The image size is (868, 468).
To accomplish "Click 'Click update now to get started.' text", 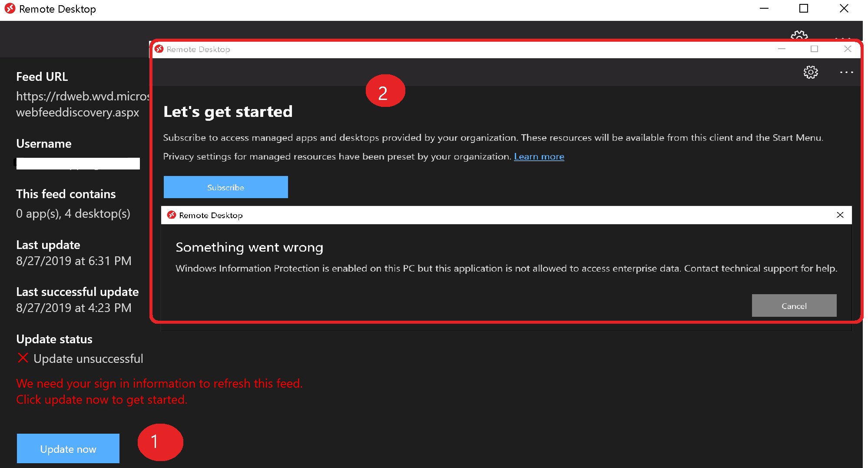I will tap(102, 399).
